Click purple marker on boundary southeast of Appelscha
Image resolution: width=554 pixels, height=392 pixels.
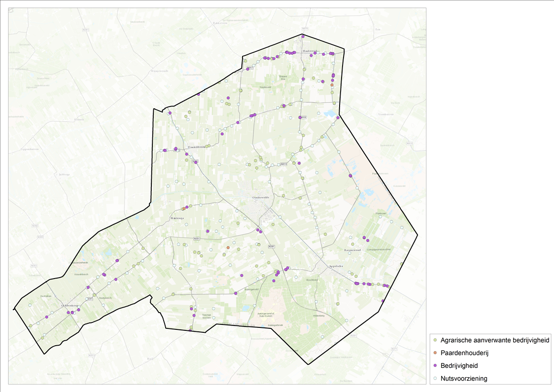click(382, 301)
